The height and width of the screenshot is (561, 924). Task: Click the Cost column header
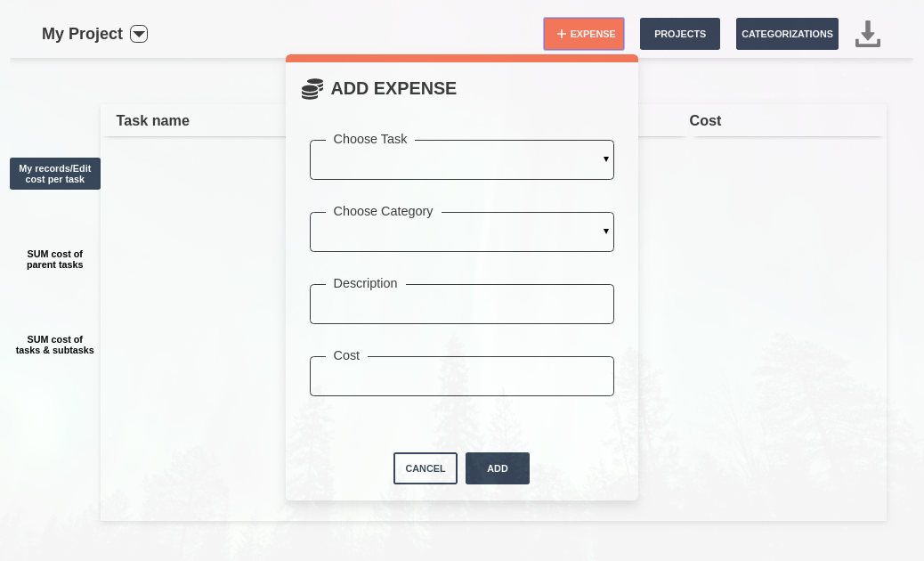tap(705, 120)
